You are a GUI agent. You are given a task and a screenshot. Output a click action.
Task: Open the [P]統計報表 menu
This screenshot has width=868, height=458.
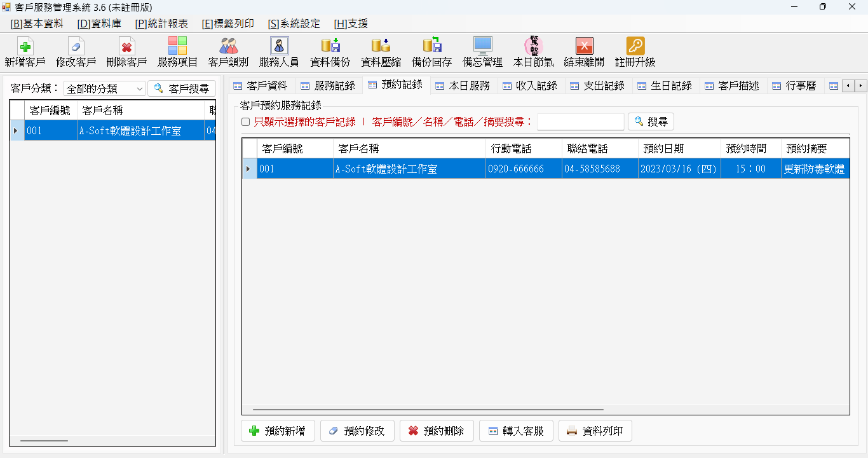coord(161,24)
